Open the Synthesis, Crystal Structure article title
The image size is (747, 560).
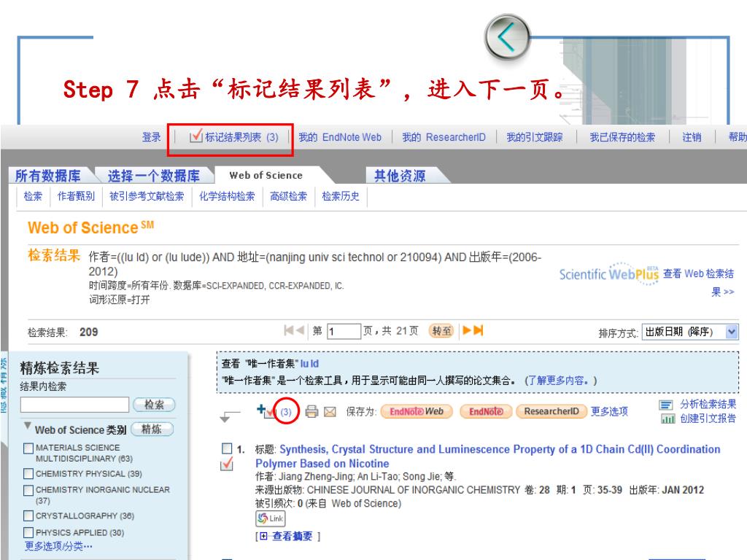487,456
